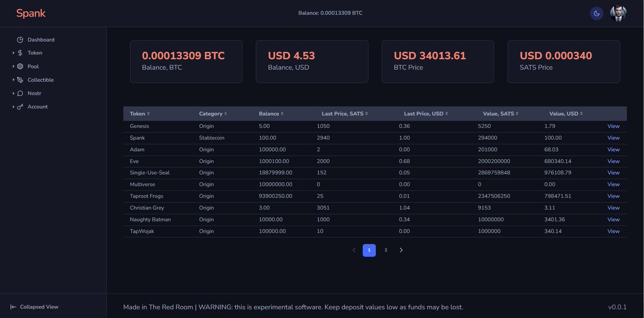This screenshot has height=318, width=644.
Task: View the Taproot Frogs token
Action: (613, 196)
